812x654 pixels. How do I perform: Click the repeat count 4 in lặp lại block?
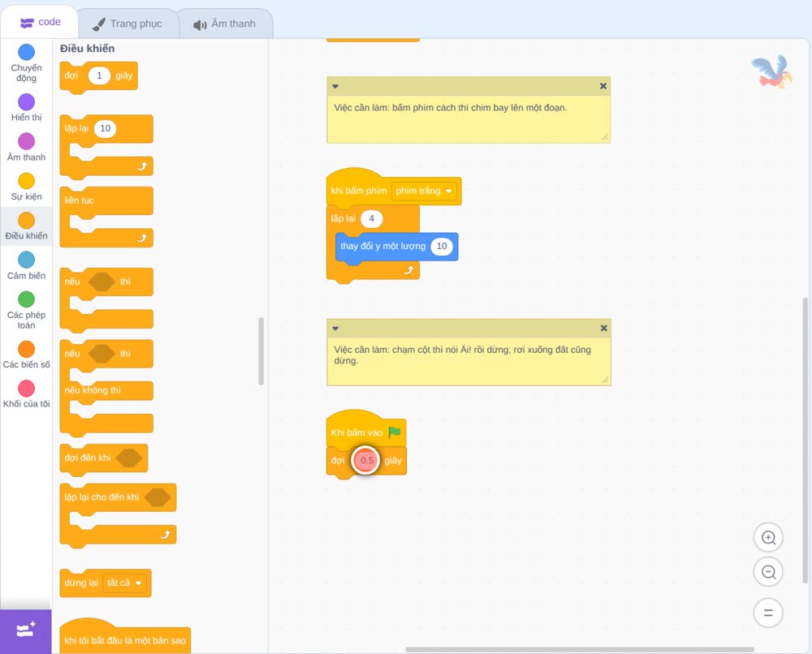371,218
